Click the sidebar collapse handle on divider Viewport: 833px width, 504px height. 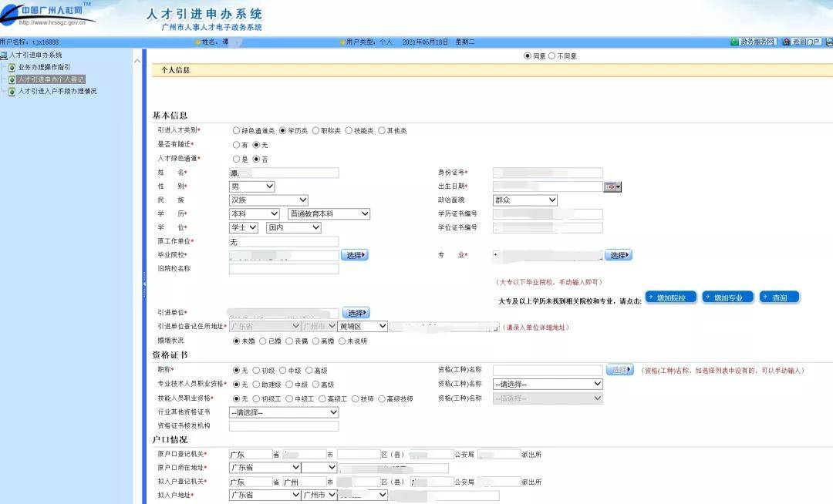(x=143, y=284)
